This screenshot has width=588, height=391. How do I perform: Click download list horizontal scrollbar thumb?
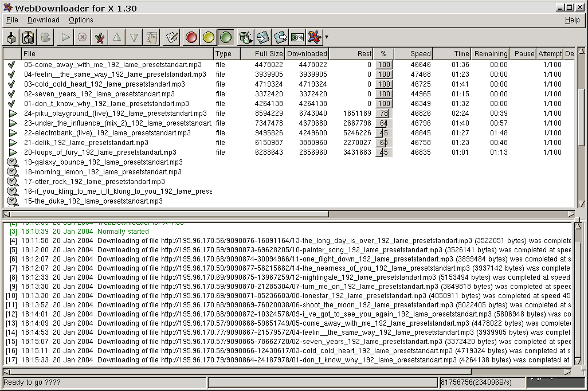(170, 214)
